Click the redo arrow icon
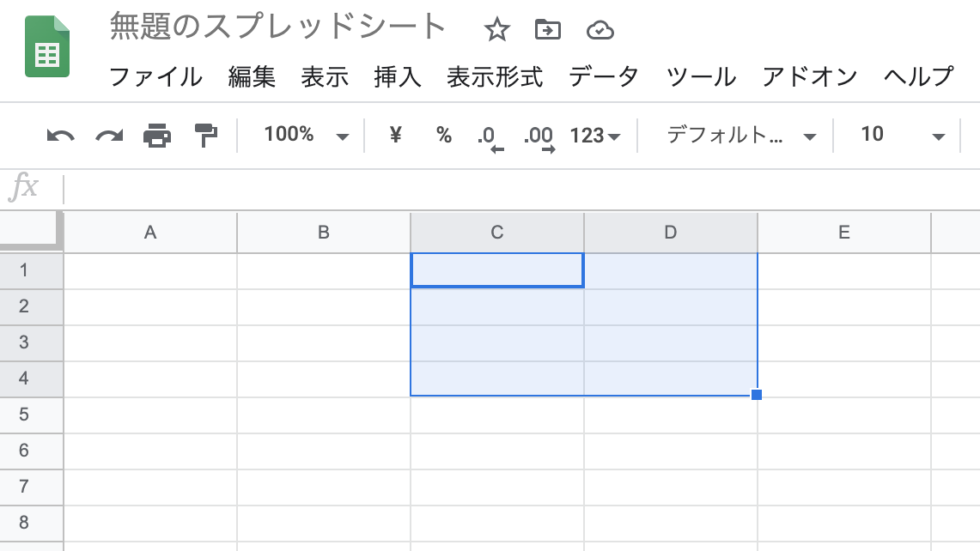 pos(109,135)
